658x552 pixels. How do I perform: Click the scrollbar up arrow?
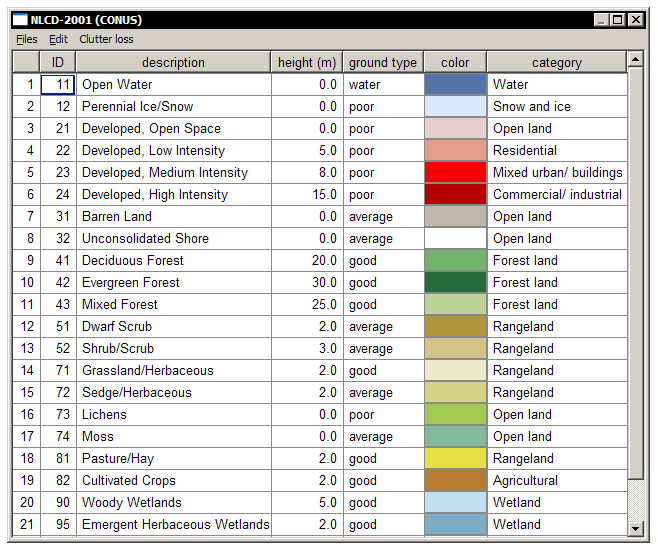tap(635, 60)
